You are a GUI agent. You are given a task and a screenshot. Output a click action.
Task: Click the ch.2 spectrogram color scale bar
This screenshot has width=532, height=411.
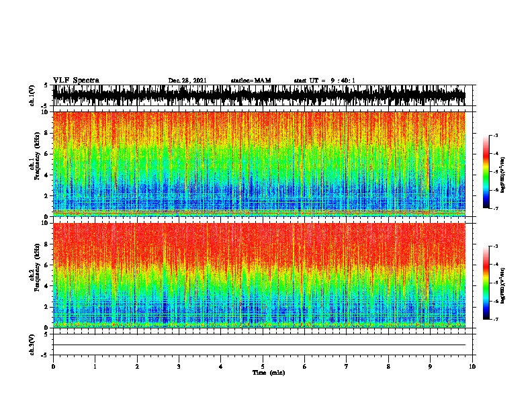pos(486,283)
